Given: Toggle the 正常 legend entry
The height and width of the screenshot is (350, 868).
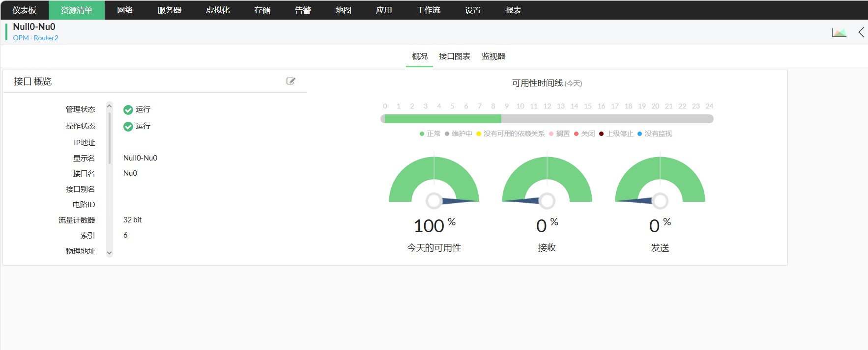Looking at the screenshot, I should [430, 134].
